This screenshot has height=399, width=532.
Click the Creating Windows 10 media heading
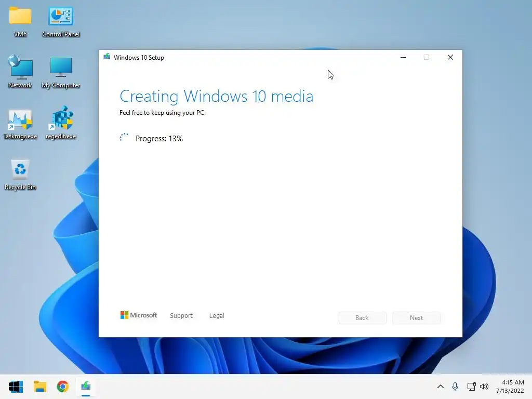pyautogui.click(x=217, y=96)
